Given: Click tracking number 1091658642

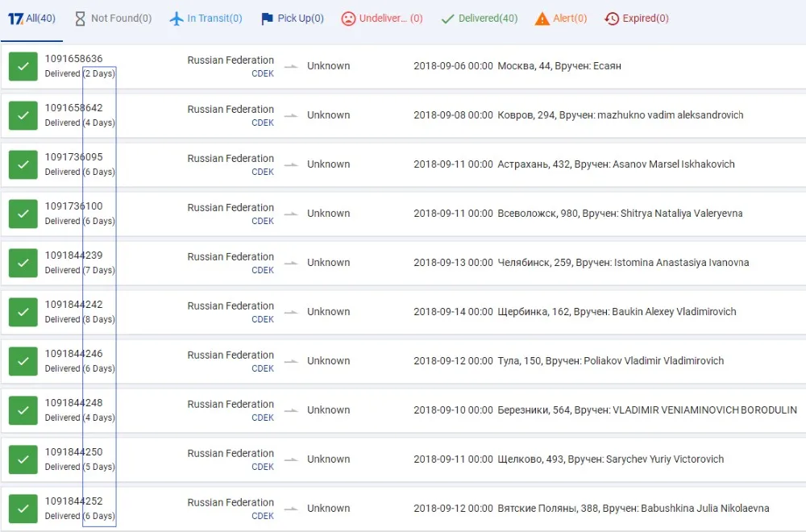Looking at the screenshot, I should [x=73, y=108].
